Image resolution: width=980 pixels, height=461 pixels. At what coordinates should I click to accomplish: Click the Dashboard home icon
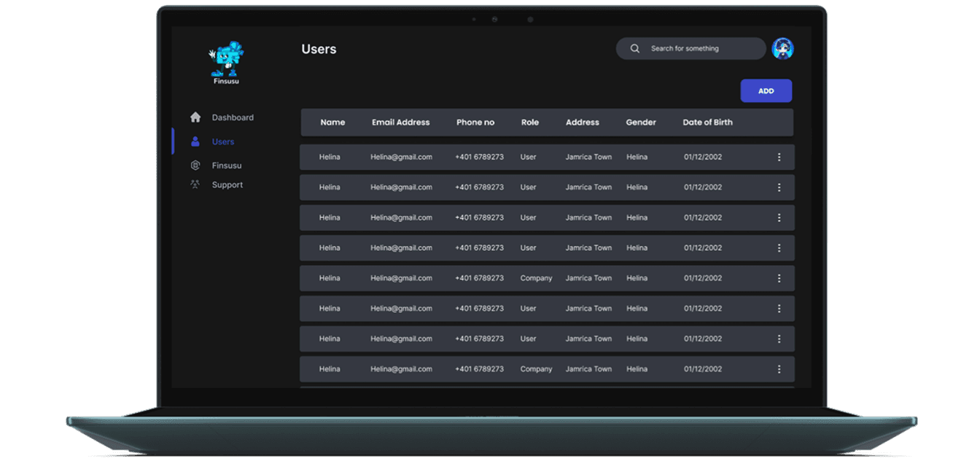pyautogui.click(x=195, y=117)
